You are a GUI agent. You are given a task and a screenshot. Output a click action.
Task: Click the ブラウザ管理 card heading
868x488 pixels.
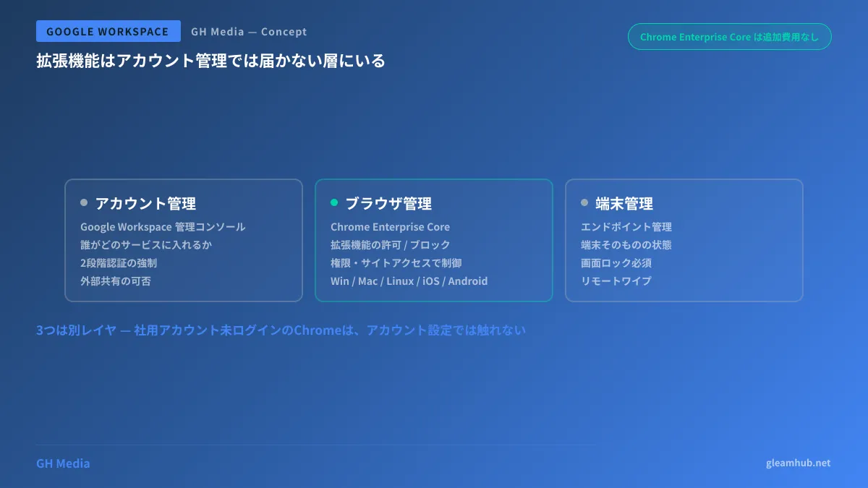tap(388, 203)
